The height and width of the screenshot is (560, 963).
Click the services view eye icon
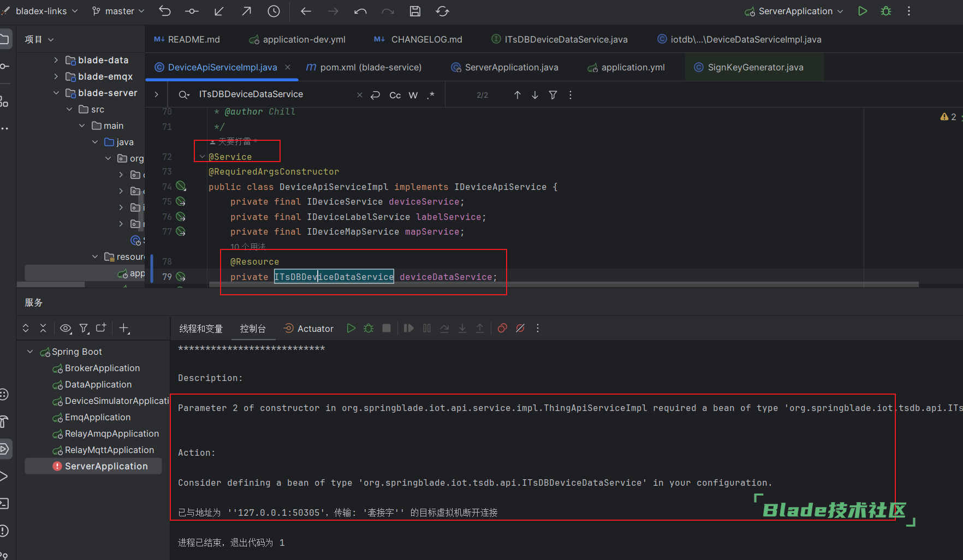pyautogui.click(x=66, y=328)
